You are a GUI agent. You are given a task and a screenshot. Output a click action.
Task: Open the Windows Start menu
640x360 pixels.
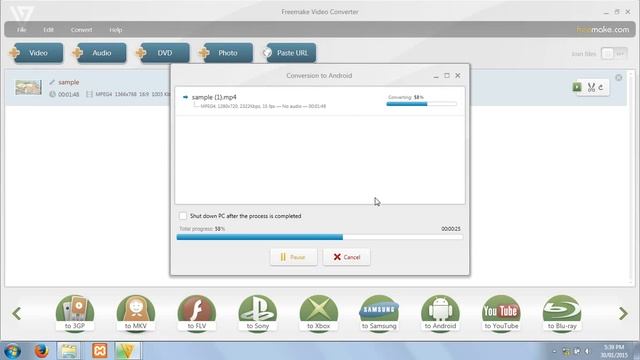coord(12,351)
